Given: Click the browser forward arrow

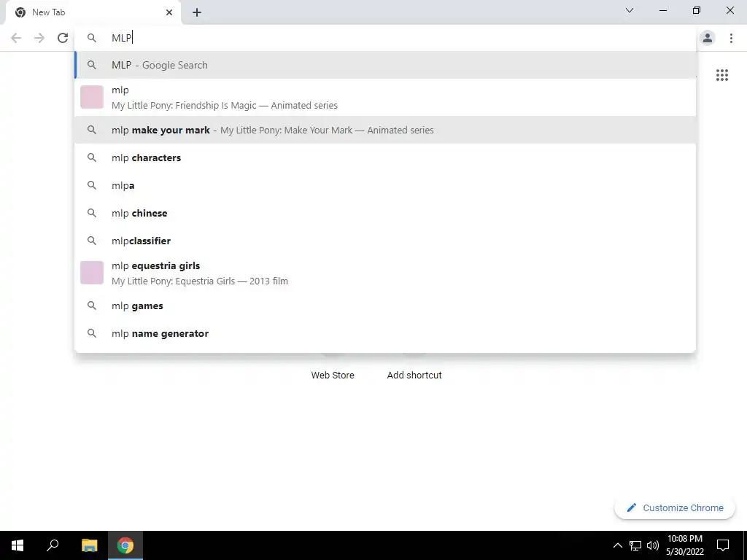Looking at the screenshot, I should coord(39,38).
